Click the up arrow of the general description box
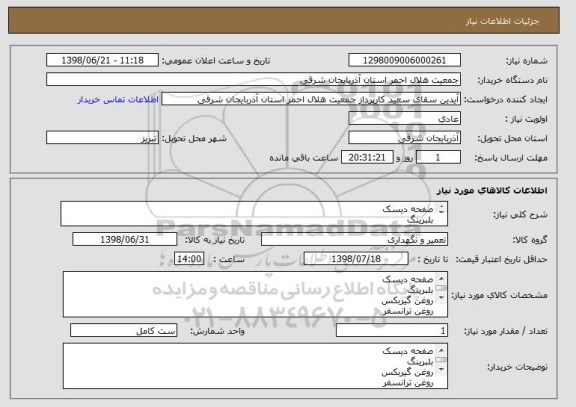 click(441, 206)
